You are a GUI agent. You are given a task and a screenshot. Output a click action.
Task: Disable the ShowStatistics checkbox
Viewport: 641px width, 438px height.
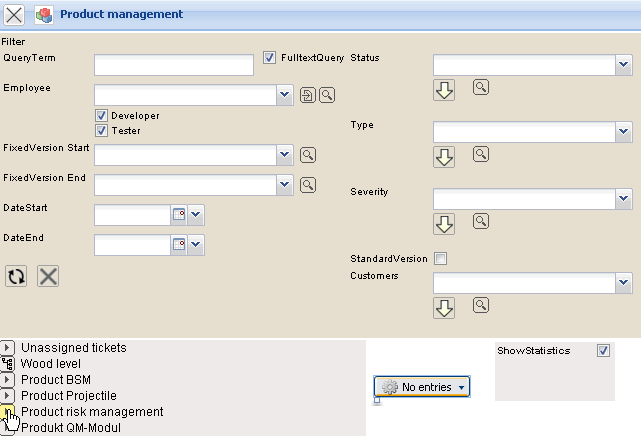pos(602,351)
